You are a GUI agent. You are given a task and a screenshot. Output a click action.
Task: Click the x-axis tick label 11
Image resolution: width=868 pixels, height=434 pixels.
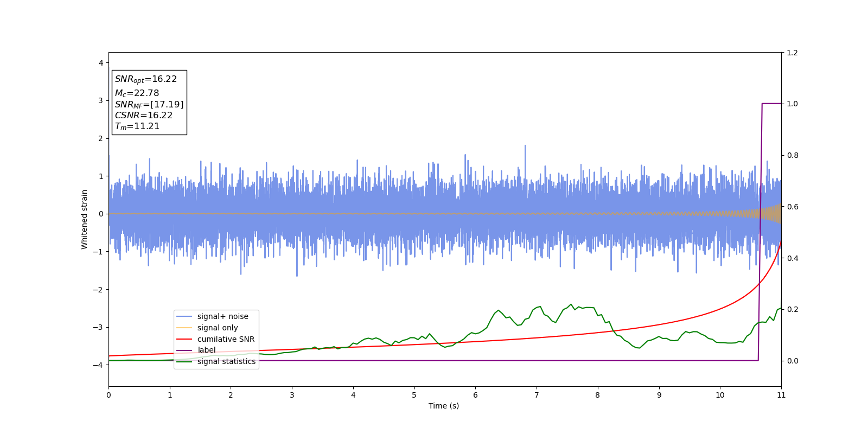coord(781,395)
